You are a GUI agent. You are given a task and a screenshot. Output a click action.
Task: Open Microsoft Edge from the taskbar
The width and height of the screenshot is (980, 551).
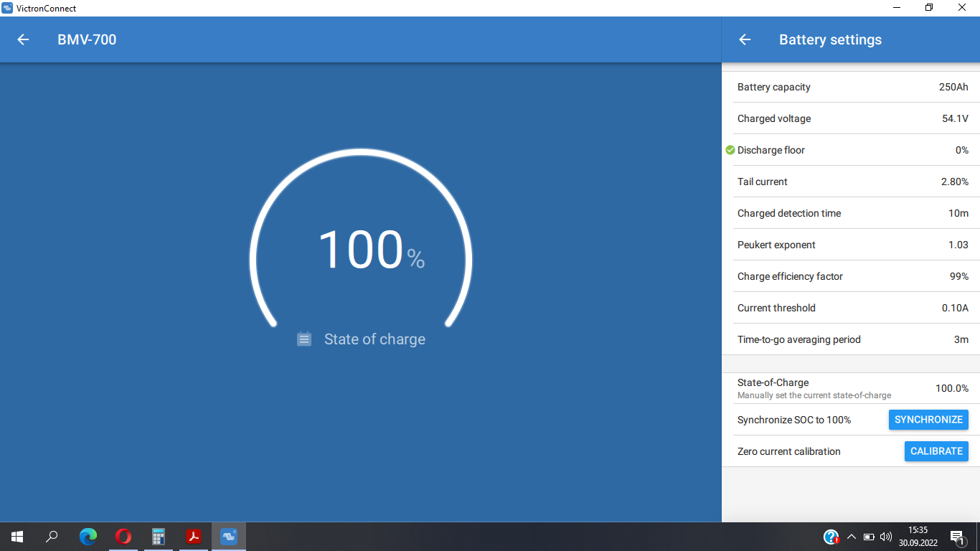pos(88,536)
